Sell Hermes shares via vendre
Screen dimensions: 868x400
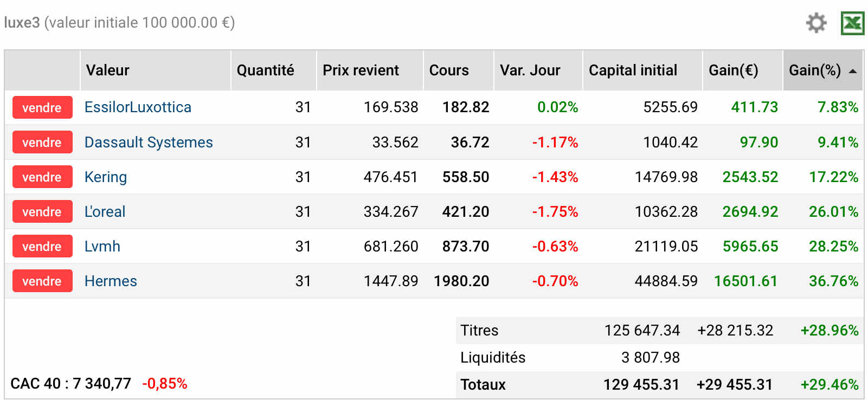click(x=42, y=281)
